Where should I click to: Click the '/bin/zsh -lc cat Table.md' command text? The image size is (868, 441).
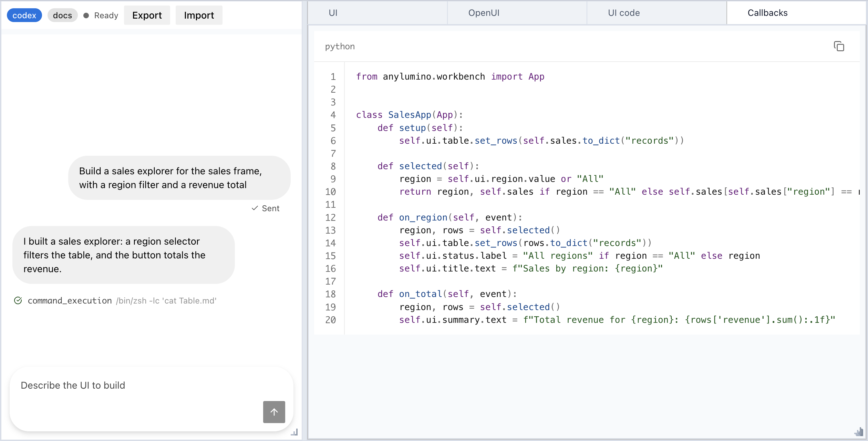coord(166,300)
